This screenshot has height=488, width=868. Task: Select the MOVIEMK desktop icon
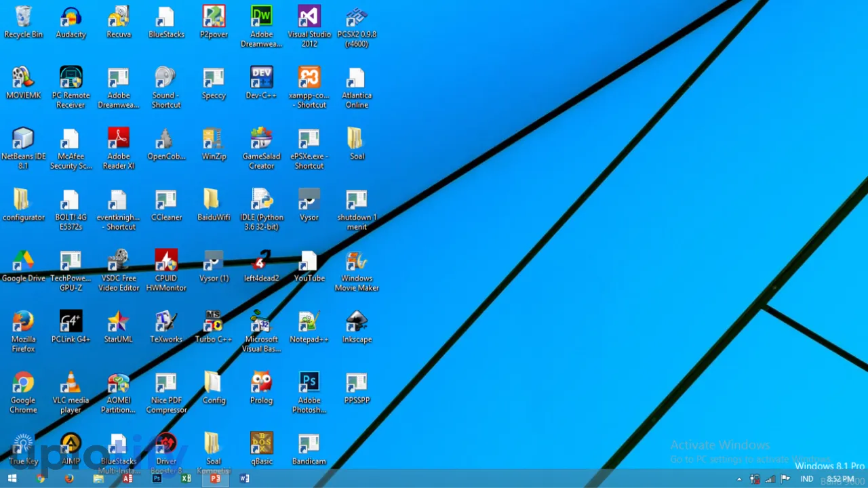[23, 83]
